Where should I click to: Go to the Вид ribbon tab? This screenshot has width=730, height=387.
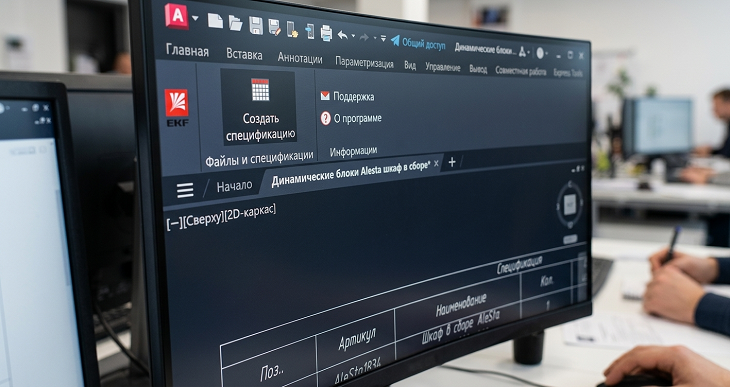pyautogui.click(x=410, y=66)
